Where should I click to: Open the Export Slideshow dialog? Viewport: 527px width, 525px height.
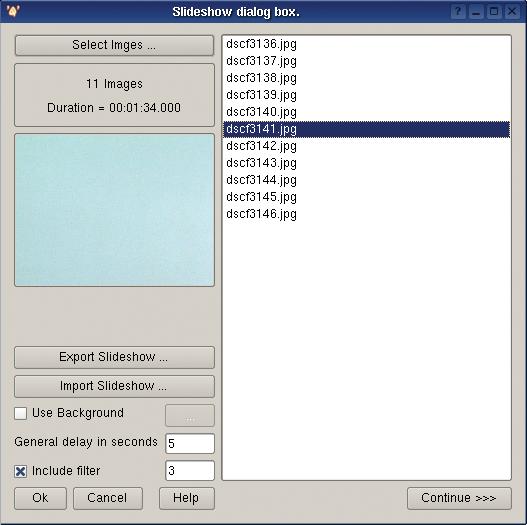[x=114, y=357]
